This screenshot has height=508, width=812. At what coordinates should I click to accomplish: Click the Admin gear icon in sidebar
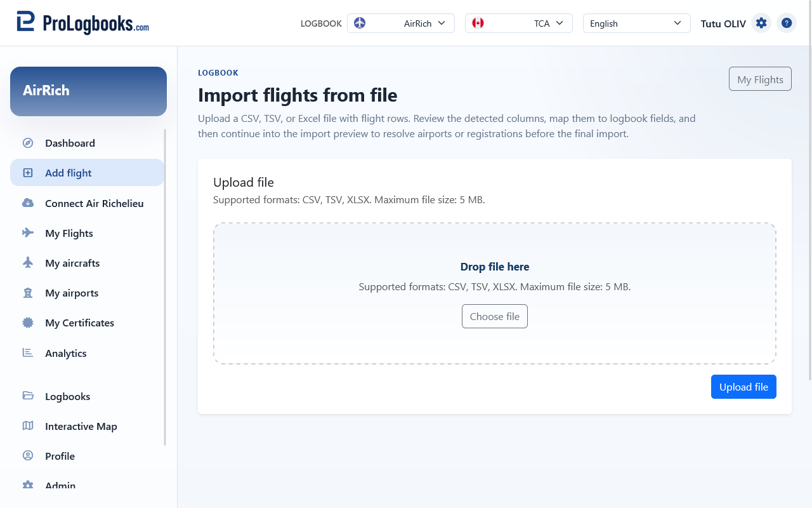click(28, 486)
